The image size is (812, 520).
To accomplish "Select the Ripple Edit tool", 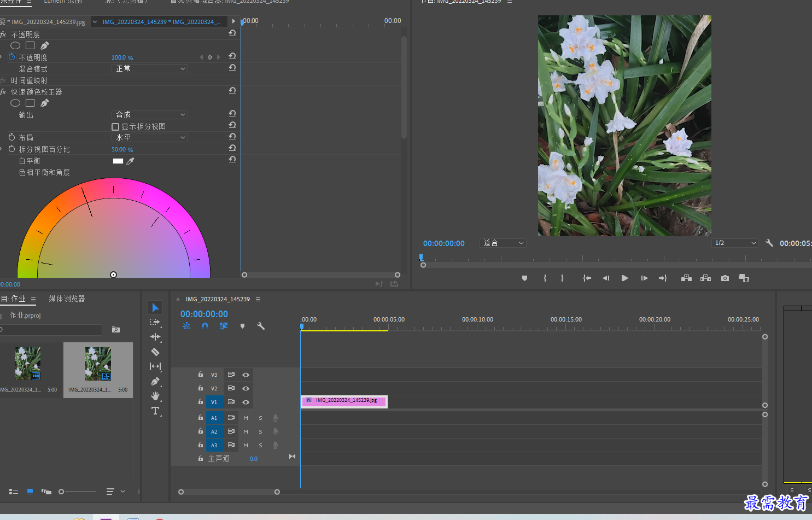I will pyautogui.click(x=155, y=337).
